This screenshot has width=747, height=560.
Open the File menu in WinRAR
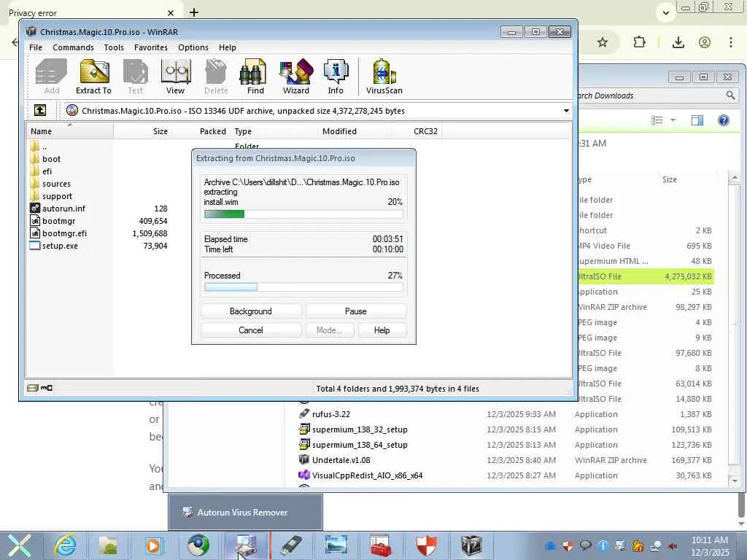(36, 47)
